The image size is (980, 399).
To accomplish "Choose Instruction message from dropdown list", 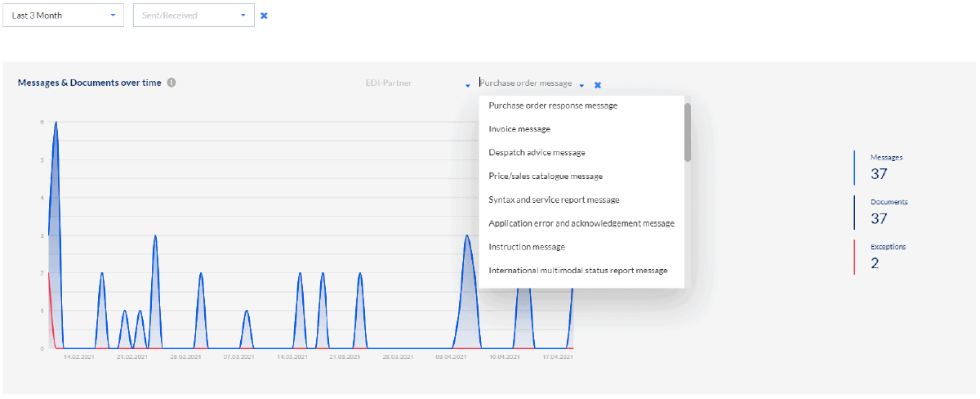I will tap(527, 247).
